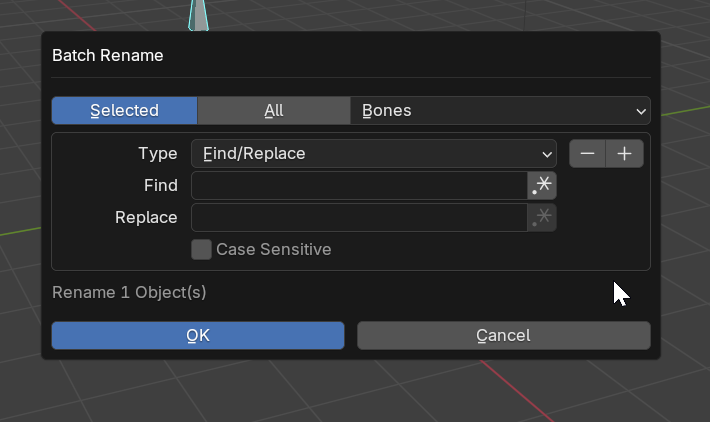
Task: Add rename action with plus button
Action: (624, 153)
